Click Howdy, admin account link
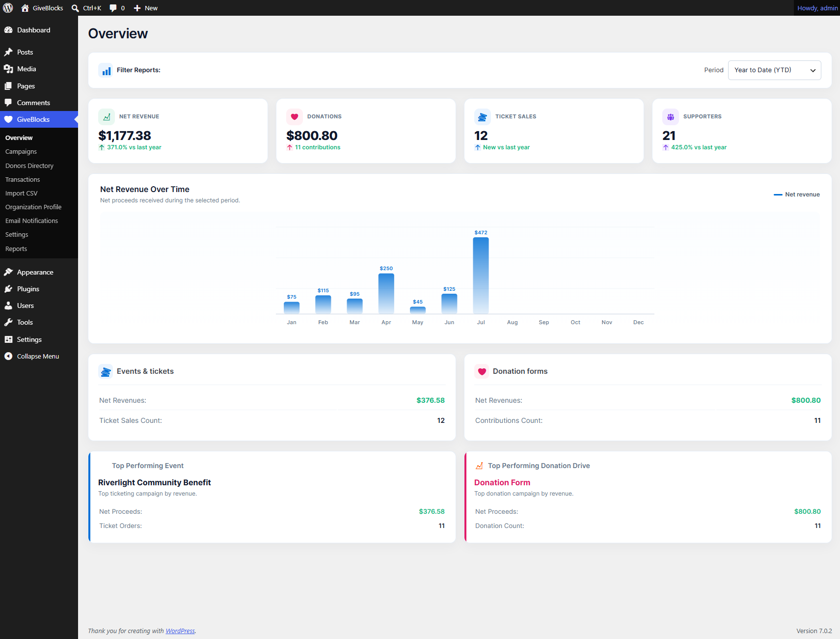 coord(817,8)
